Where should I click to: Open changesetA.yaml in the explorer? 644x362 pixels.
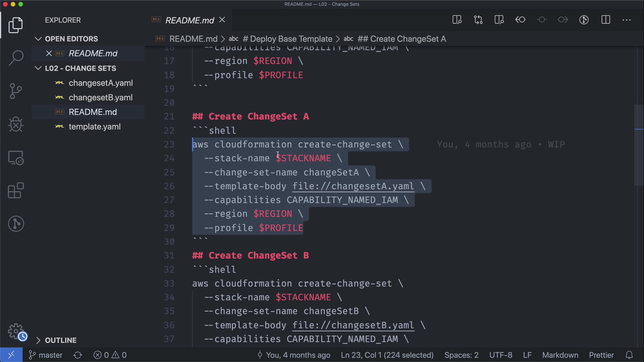pos(100,83)
